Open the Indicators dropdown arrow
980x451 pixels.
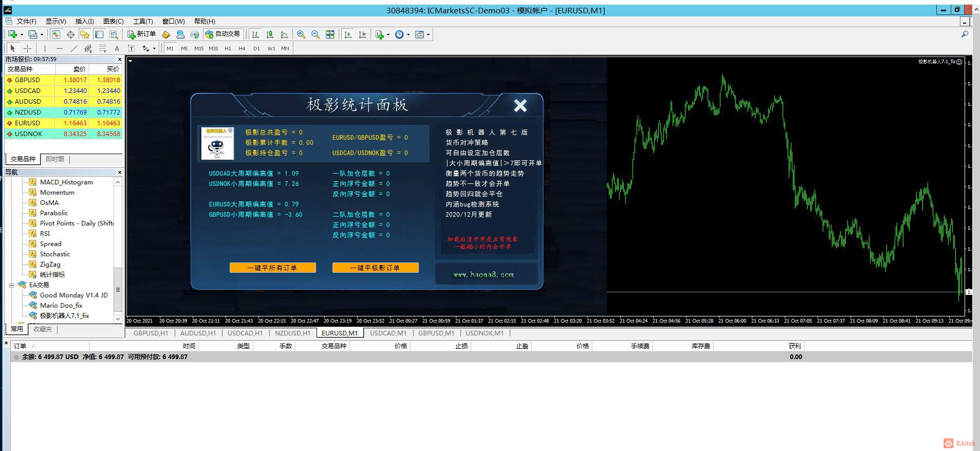click(x=388, y=34)
